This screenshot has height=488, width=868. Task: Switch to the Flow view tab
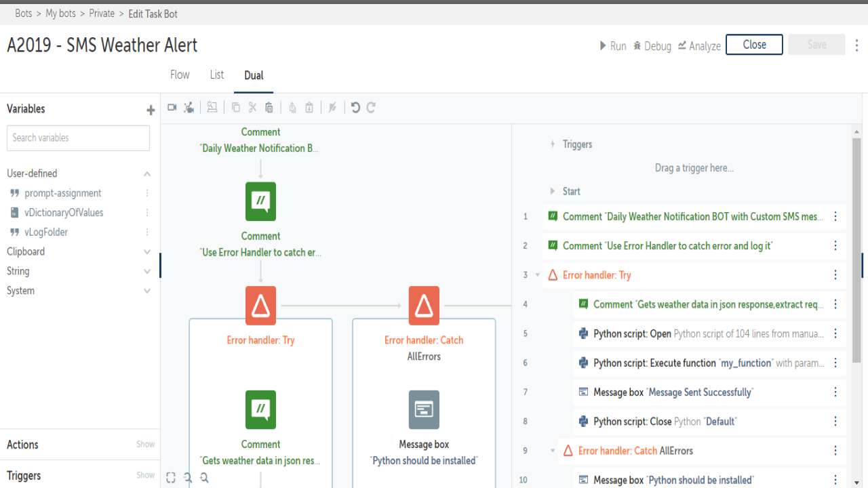(180, 75)
